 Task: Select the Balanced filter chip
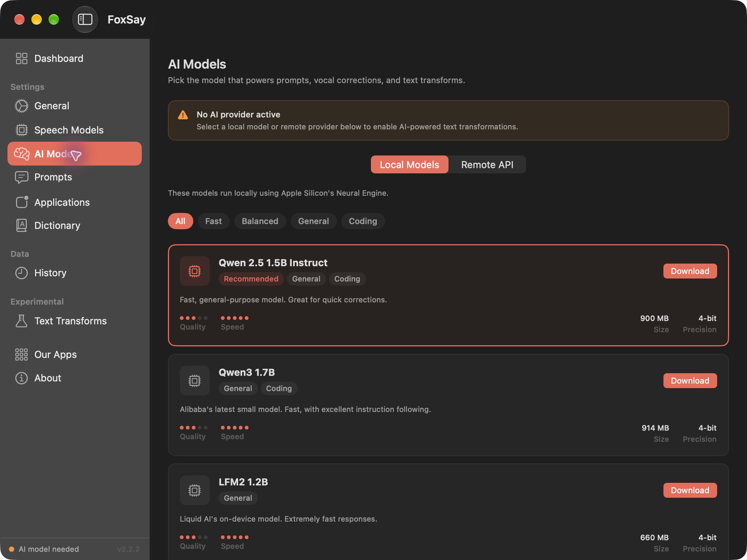(x=260, y=221)
